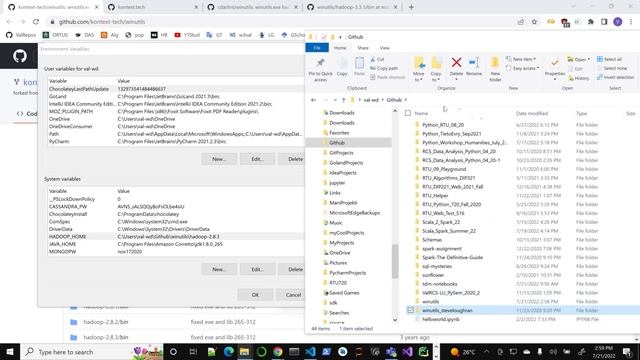Click Invert selection in Explorer ribbon
Screen dimensions: 640x360
(x=616, y=77)
